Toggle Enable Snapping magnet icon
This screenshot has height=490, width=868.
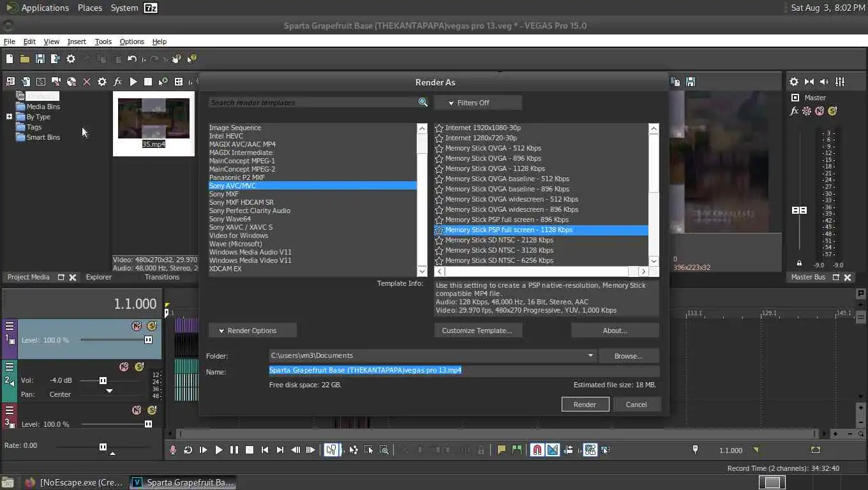click(537, 450)
